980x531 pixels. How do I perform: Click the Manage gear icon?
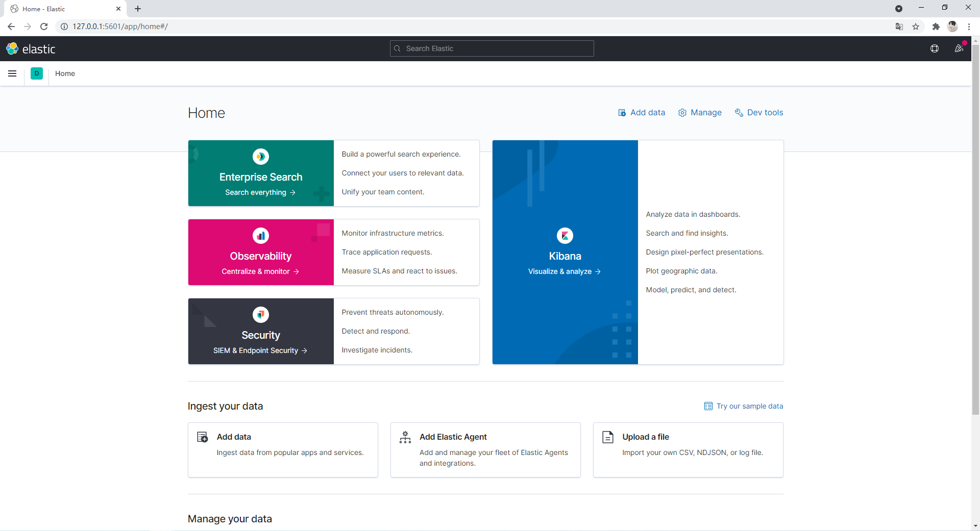click(682, 113)
